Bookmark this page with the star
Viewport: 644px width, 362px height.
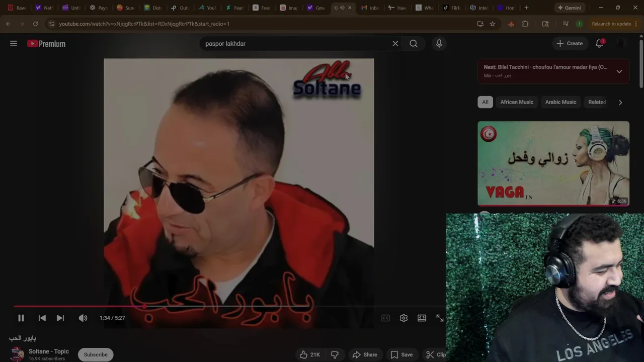493,24
